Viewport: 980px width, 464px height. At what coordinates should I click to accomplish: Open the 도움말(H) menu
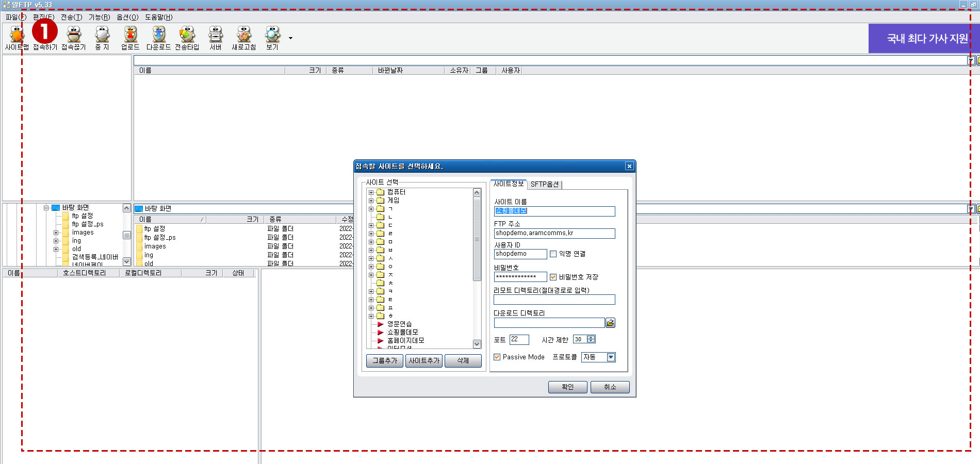point(159,17)
